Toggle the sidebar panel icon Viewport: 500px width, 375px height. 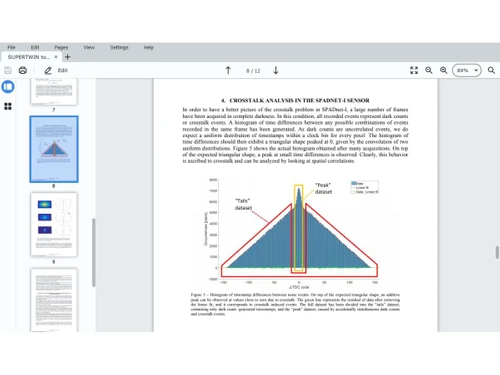[x=8, y=87]
